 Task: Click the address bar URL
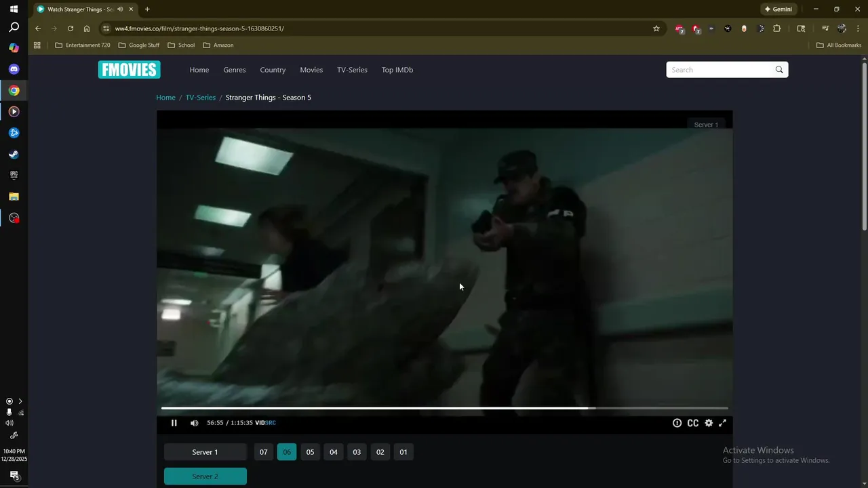(199, 28)
